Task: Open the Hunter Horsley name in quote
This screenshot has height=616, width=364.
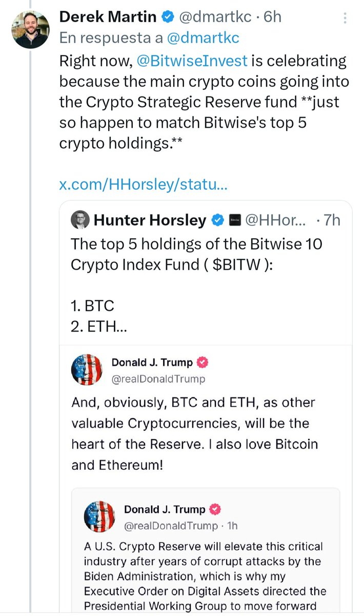Action: point(150,221)
